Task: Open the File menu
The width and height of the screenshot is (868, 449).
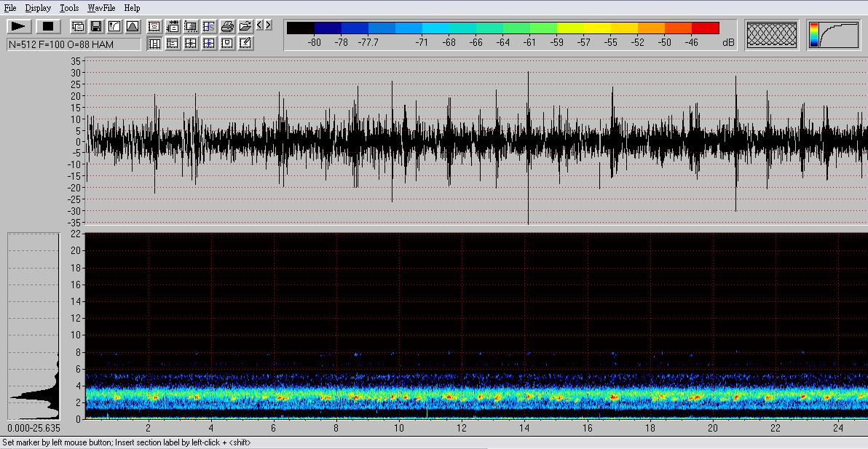Action: (x=10, y=8)
